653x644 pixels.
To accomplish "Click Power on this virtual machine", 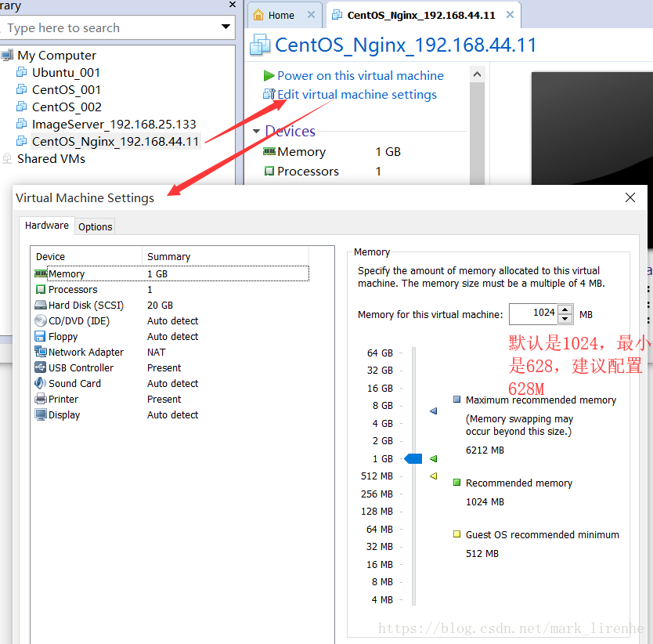I will click(361, 76).
